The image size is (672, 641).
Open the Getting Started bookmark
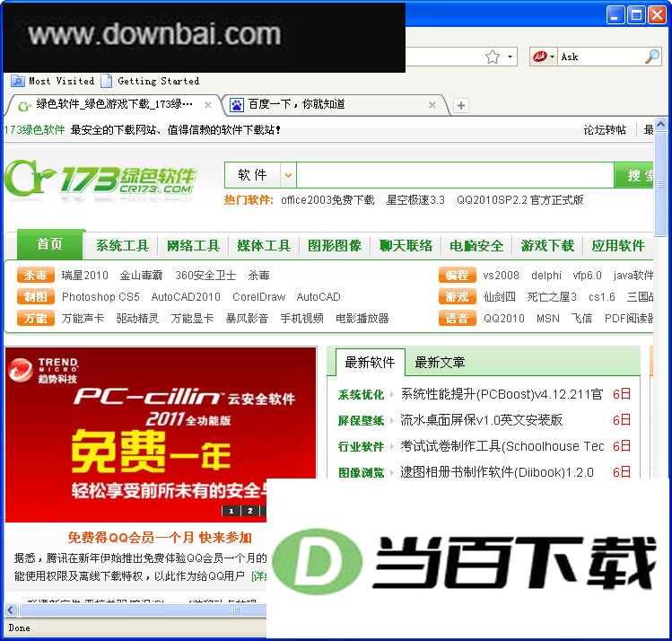(x=150, y=81)
